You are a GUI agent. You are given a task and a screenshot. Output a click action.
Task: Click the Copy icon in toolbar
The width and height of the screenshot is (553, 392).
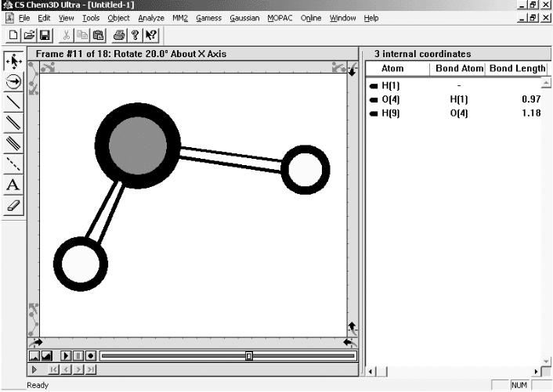coord(82,35)
